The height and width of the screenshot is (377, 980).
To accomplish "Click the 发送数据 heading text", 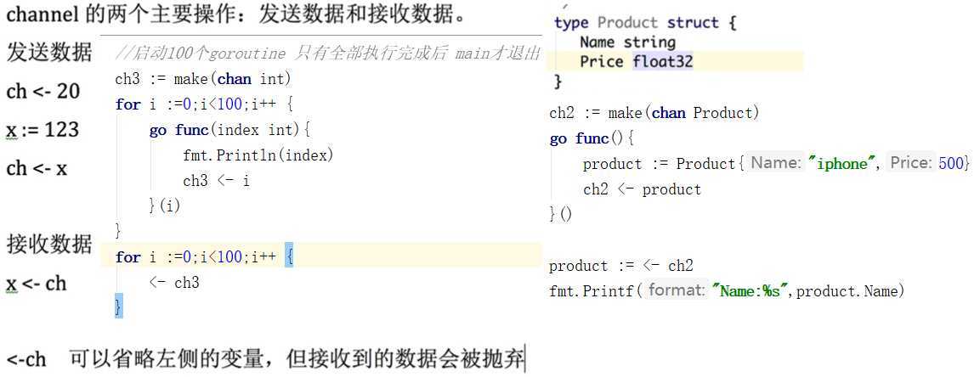I will pyautogui.click(x=49, y=53).
